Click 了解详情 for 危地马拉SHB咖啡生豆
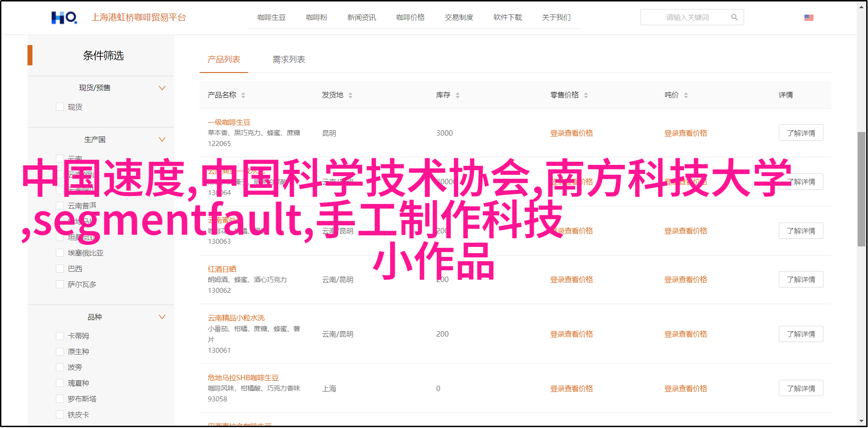868x428 pixels. (801, 388)
